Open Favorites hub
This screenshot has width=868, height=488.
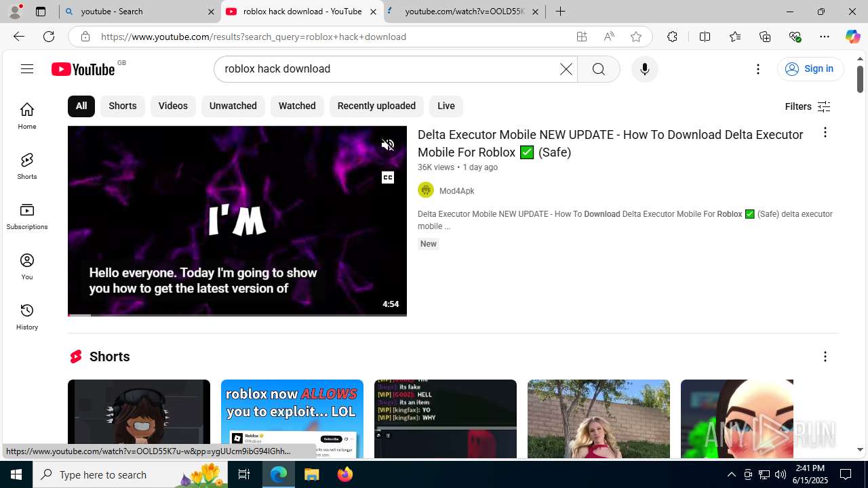point(734,37)
